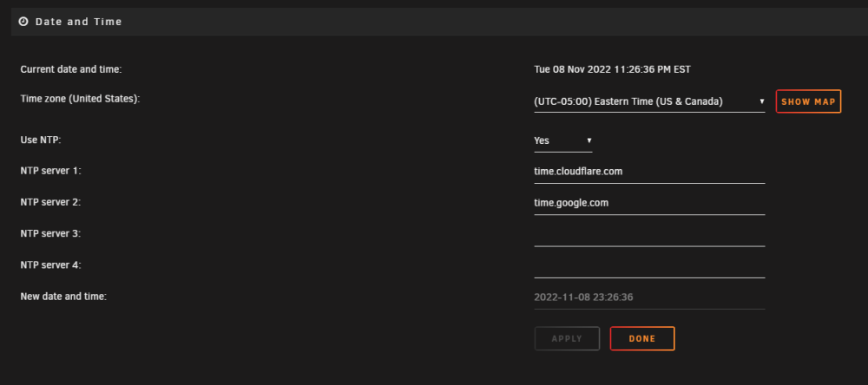Viewport: 868px width, 385px height.
Task: Click the greyed-out APPLY button
Action: (567, 338)
